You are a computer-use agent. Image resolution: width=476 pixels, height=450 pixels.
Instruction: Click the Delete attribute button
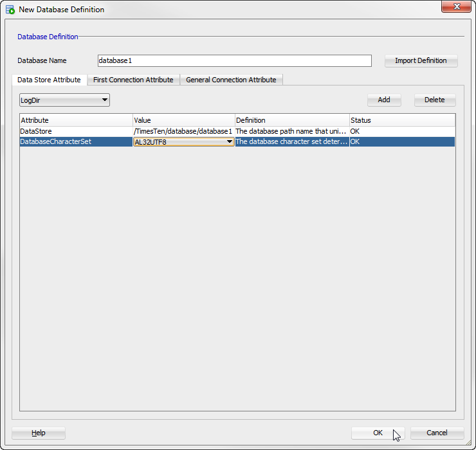click(435, 100)
